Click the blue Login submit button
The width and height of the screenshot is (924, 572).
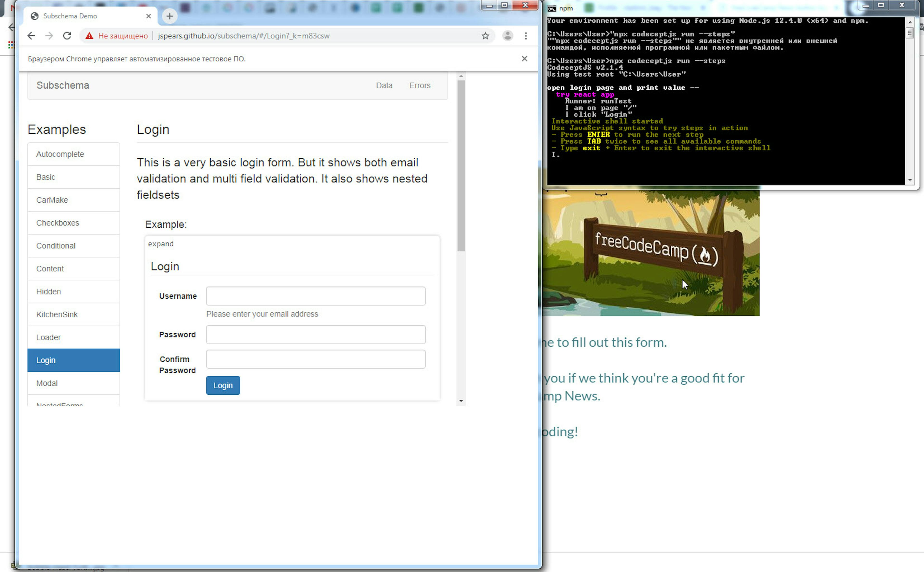(223, 386)
